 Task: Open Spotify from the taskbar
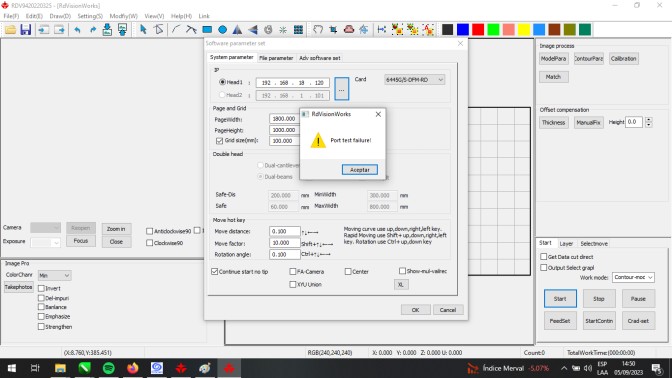[108, 368]
